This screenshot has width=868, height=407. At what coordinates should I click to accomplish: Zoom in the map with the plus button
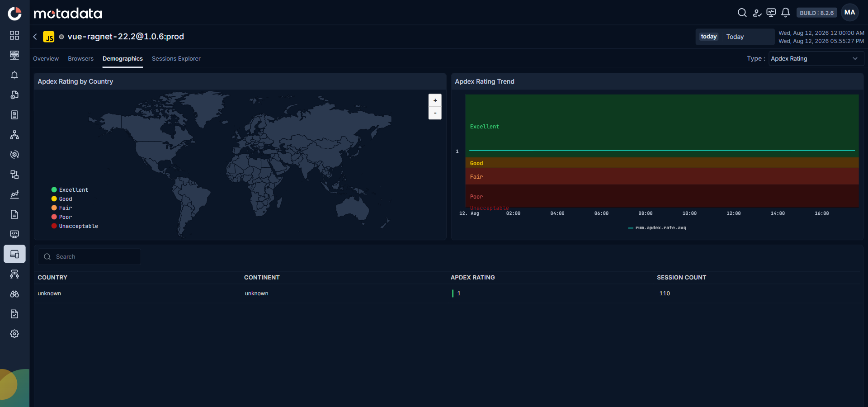pos(435,100)
